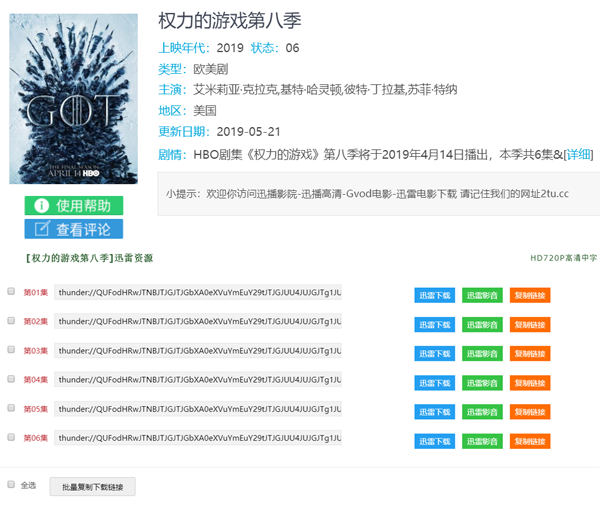Click 迅雷下载 for episode 01
The image size is (600, 506).
point(435,295)
